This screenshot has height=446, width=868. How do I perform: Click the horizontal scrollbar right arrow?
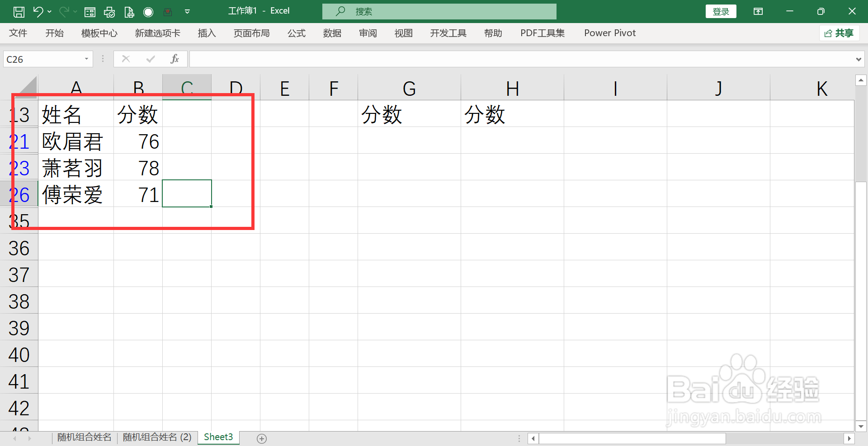click(x=849, y=438)
